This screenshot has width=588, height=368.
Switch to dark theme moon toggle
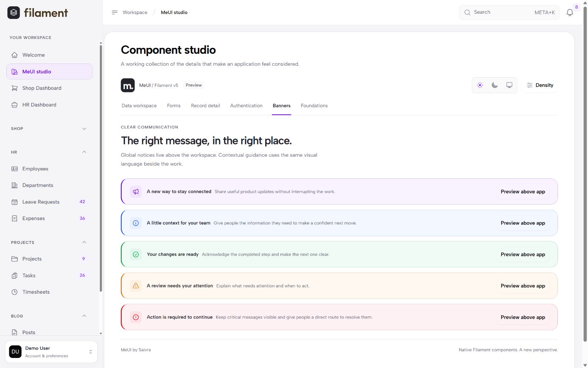click(x=495, y=85)
